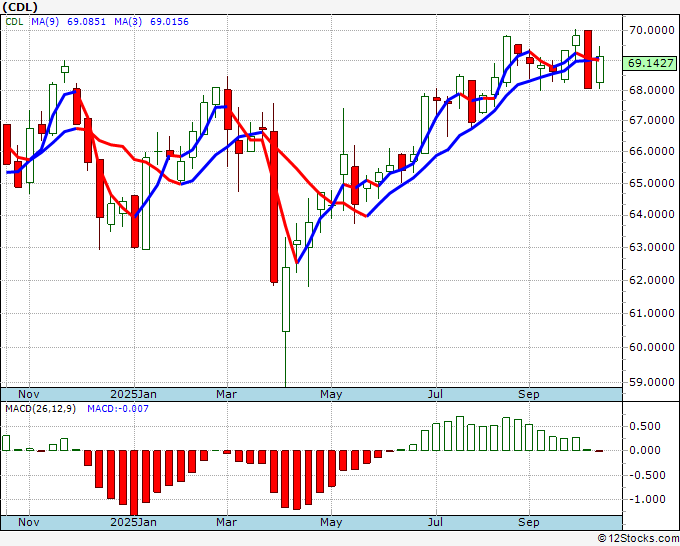Viewport: 680px width, 546px height.
Task: Click the 61.0000 price axis label
Action: 651,314
